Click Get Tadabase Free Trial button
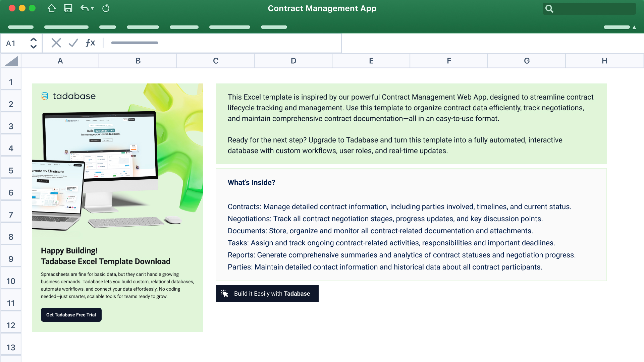Screen dimensions: 644x362 (x=71, y=315)
